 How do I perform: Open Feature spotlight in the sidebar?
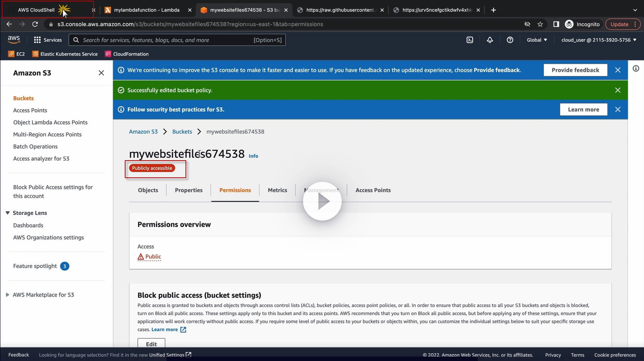tap(41, 266)
